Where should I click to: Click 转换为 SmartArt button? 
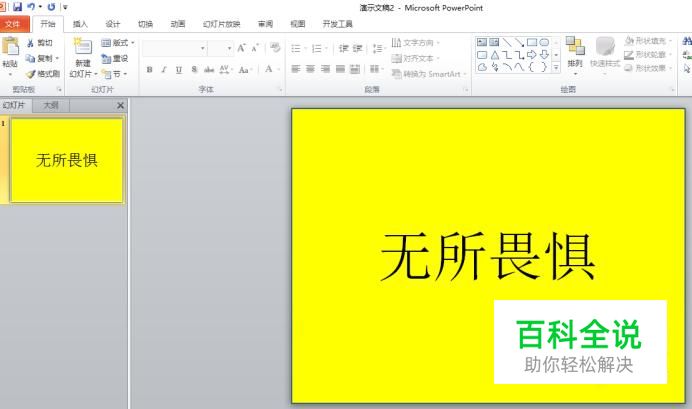tap(429, 74)
